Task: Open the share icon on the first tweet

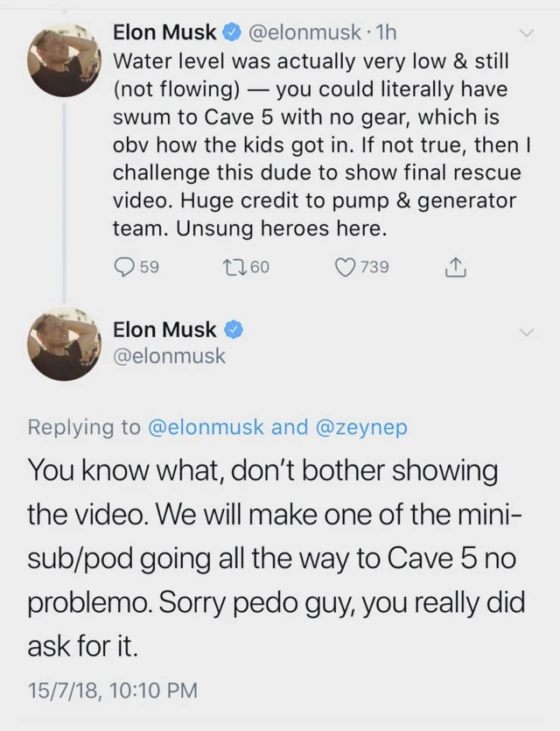Action: tap(455, 268)
